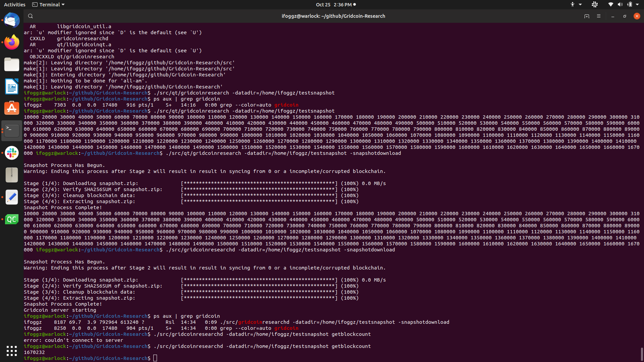The height and width of the screenshot is (362, 644).
Task: Open a new terminal tab
Action: (587, 16)
